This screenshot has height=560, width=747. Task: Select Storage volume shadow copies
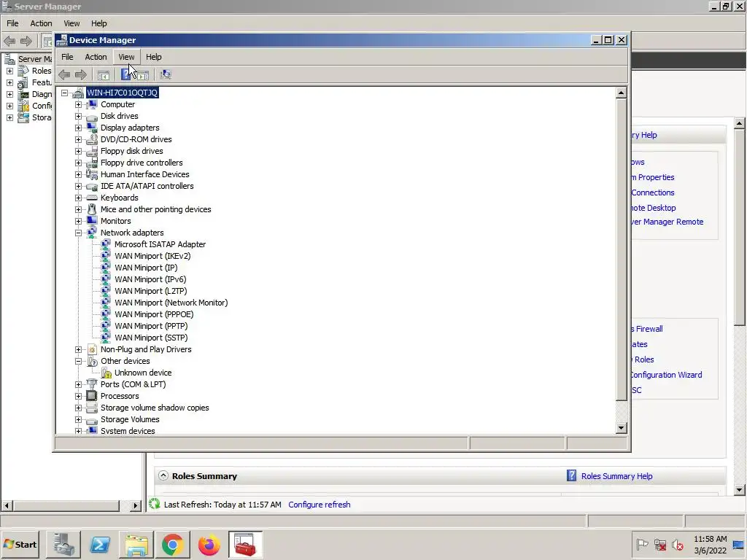tap(155, 408)
